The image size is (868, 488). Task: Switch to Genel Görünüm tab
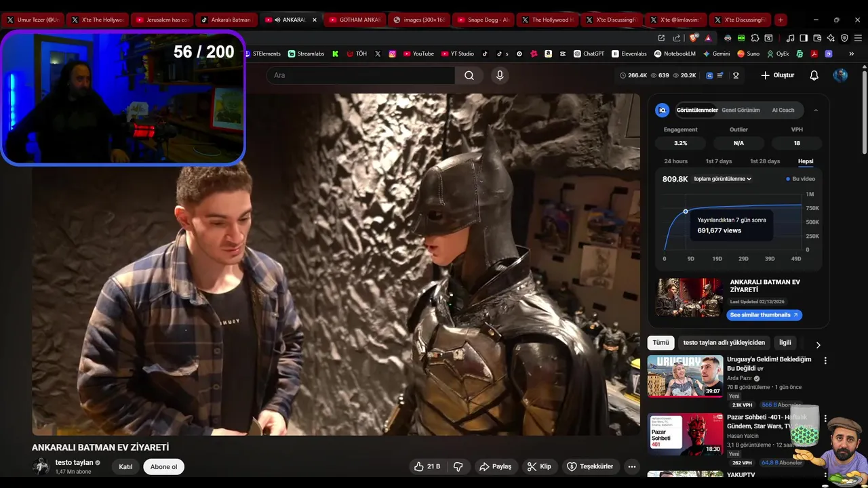pyautogui.click(x=741, y=110)
